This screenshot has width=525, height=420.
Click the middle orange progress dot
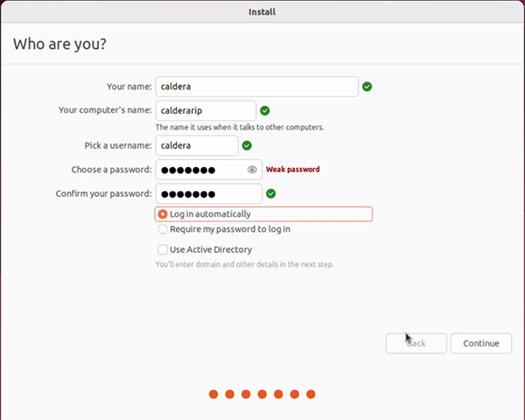pos(262,395)
